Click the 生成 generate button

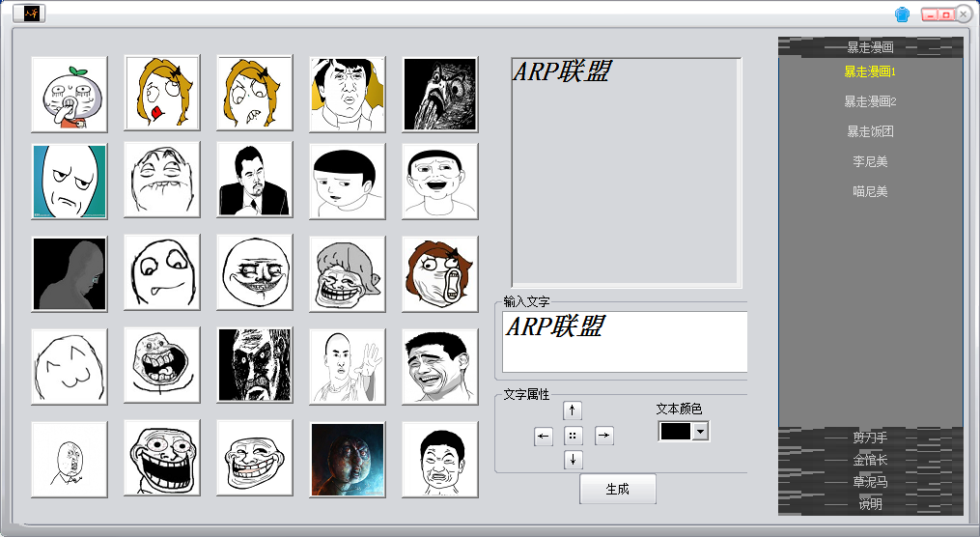pyautogui.click(x=617, y=489)
